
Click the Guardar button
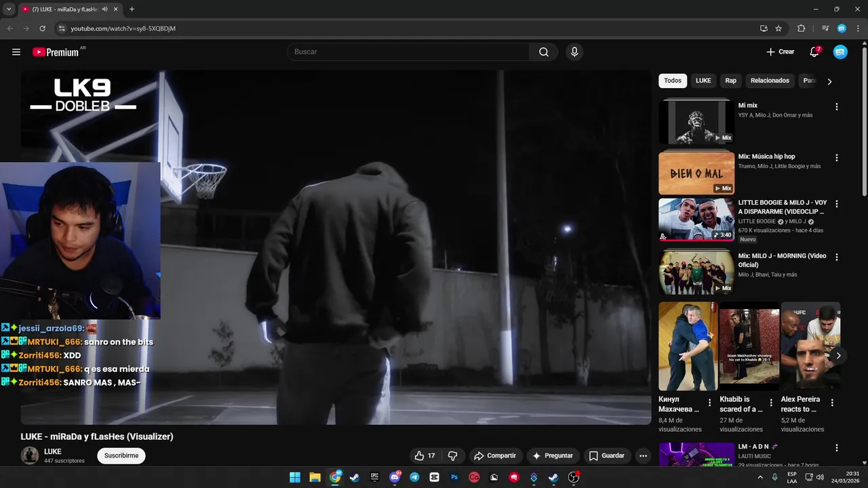(x=607, y=455)
